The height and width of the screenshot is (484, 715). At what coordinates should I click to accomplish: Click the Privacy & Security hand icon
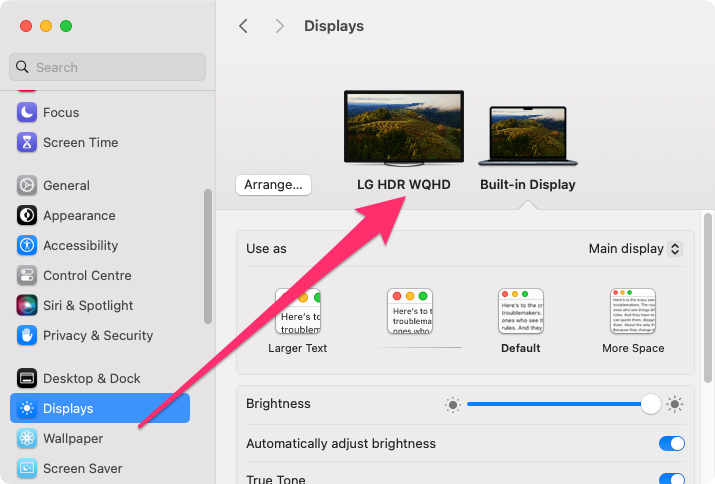[x=27, y=336]
